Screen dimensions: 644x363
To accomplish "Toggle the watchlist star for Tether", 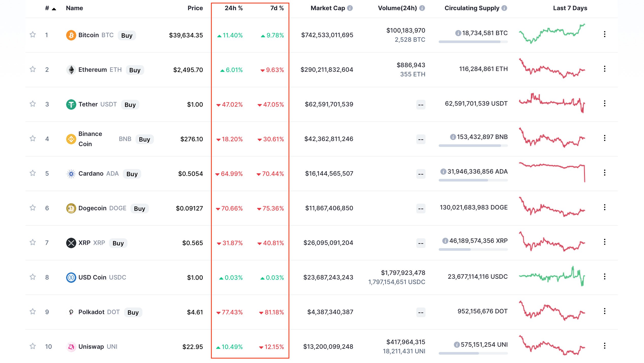I will click(33, 104).
